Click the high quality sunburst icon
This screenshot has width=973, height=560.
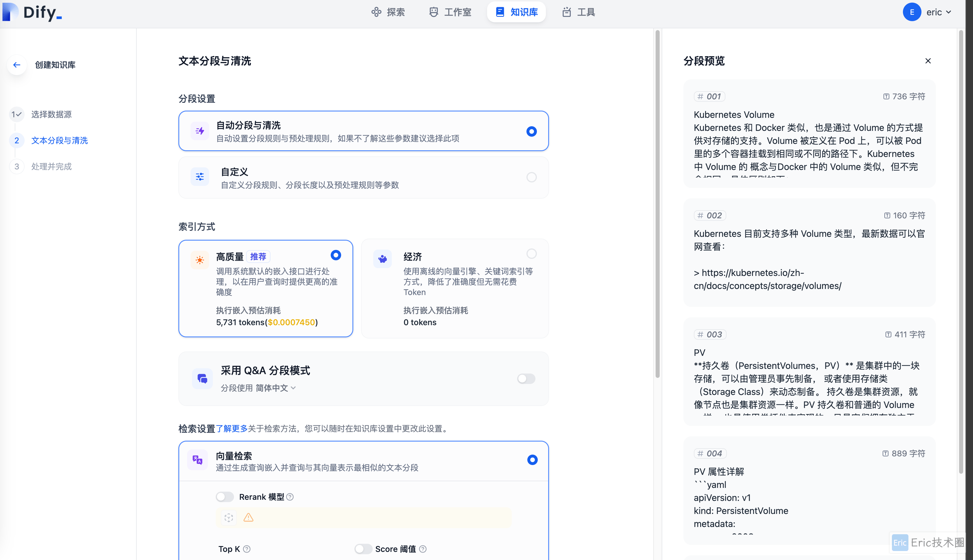click(200, 260)
